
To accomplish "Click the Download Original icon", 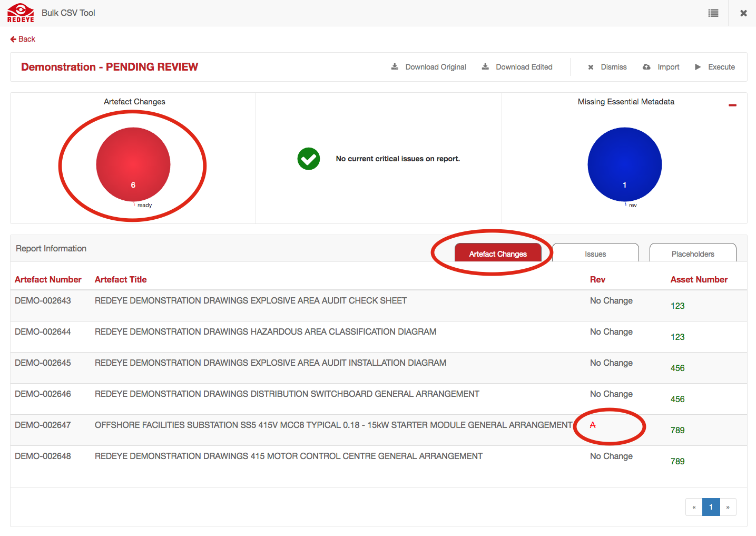I will point(395,67).
